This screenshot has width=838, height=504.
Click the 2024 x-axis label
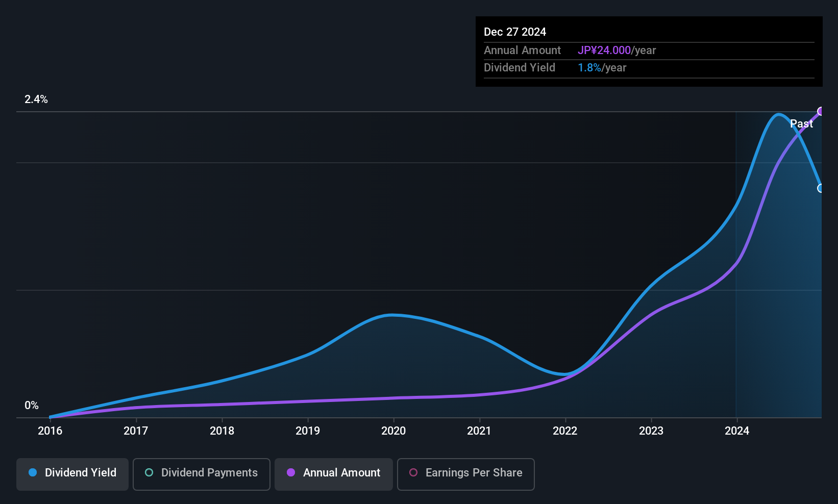click(x=737, y=431)
